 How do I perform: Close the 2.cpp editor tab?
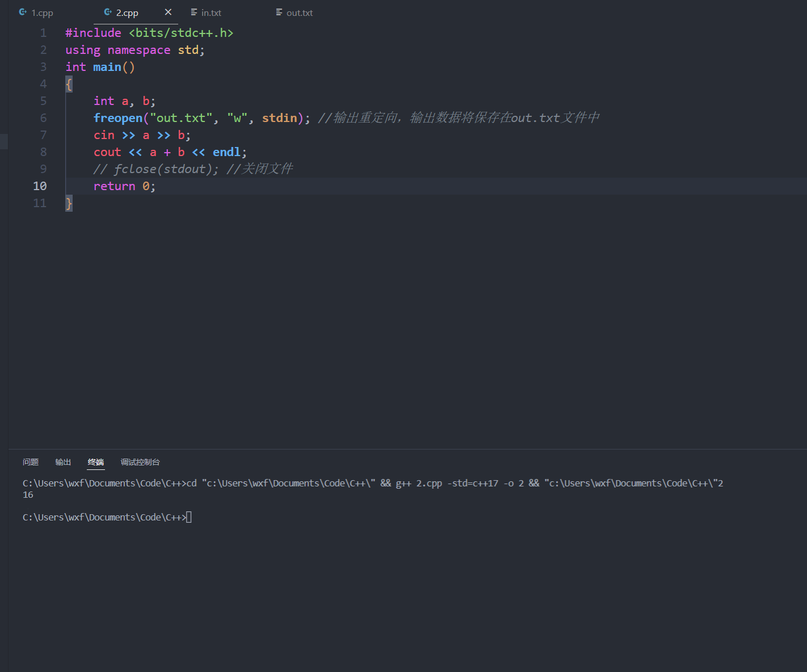coord(168,11)
